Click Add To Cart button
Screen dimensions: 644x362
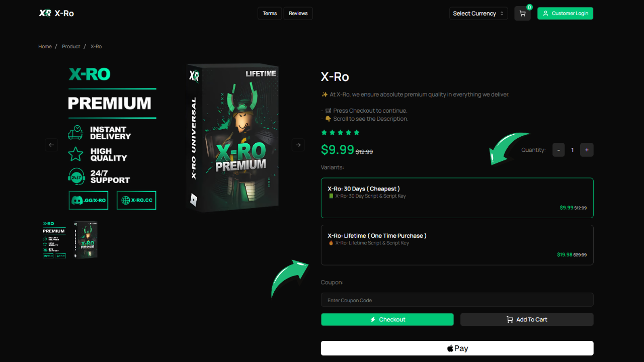click(527, 319)
